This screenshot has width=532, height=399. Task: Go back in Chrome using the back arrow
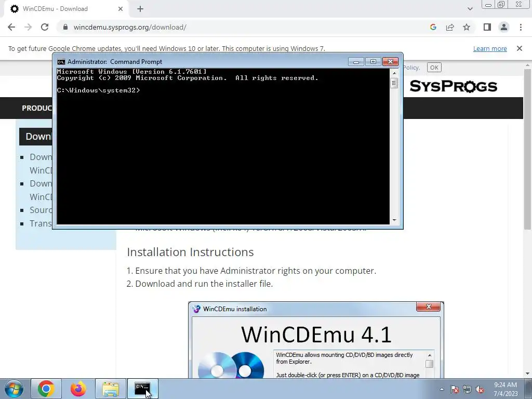pyautogui.click(x=11, y=27)
